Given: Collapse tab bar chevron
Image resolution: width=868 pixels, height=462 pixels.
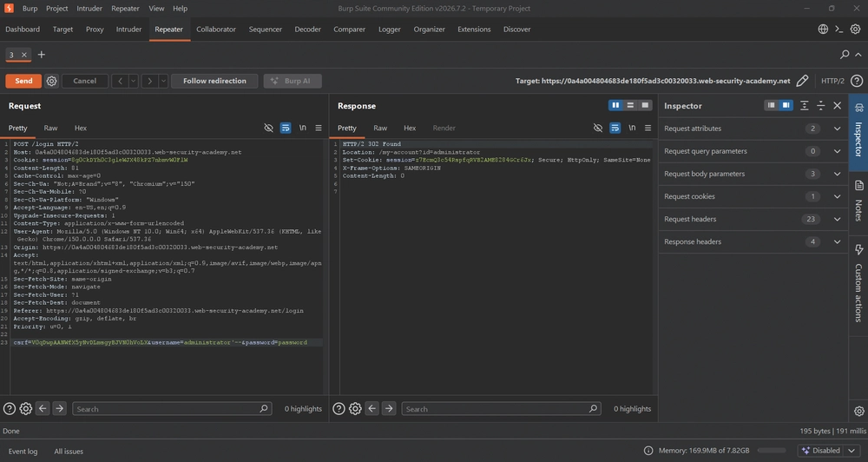Looking at the screenshot, I should pyautogui.click(x=858, y=55).
